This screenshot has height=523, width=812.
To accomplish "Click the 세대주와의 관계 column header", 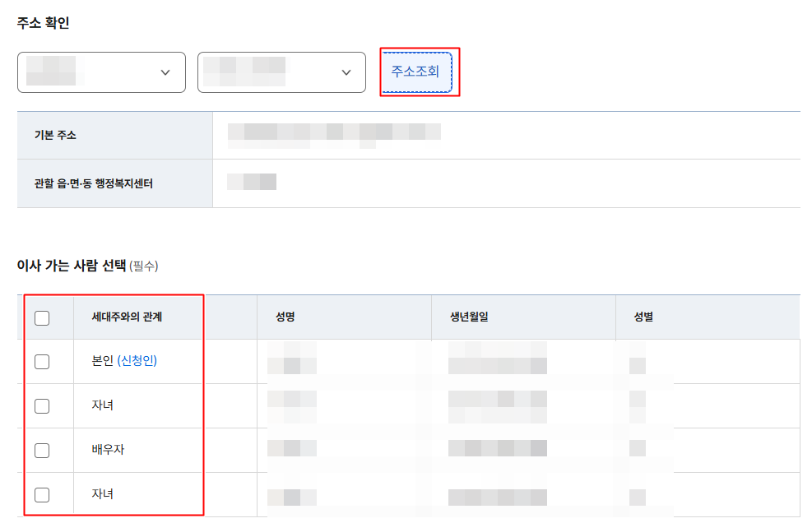I will tap(127, 317).
